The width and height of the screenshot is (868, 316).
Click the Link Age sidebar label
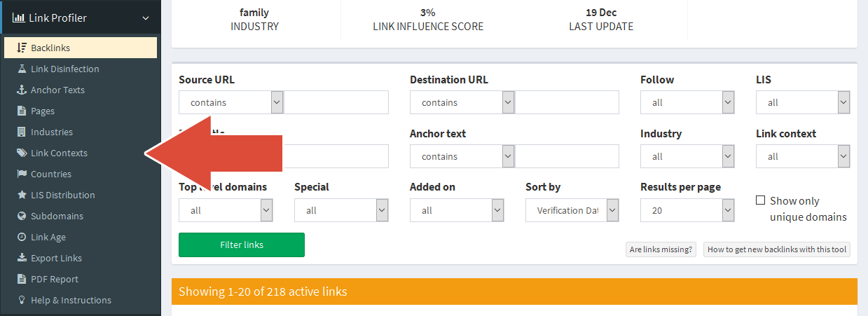point(48,237)
